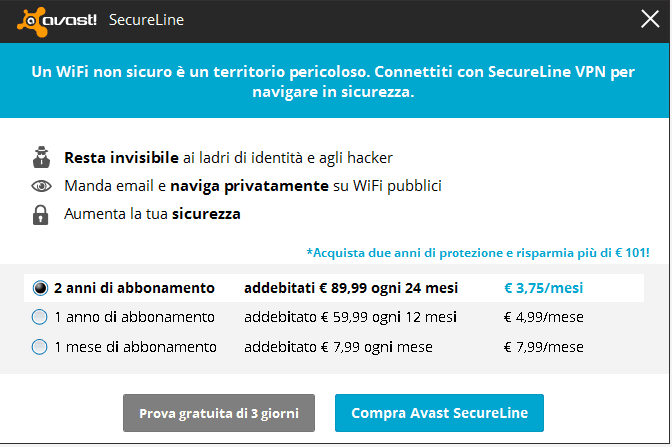
Task: Start Prova gratuita di 3 giorni
Action: tap(219, 413)
